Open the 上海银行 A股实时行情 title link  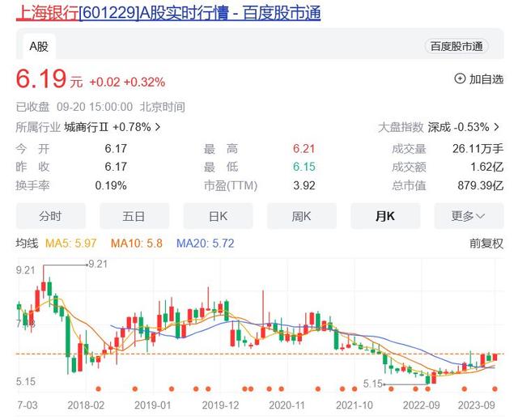168,14
